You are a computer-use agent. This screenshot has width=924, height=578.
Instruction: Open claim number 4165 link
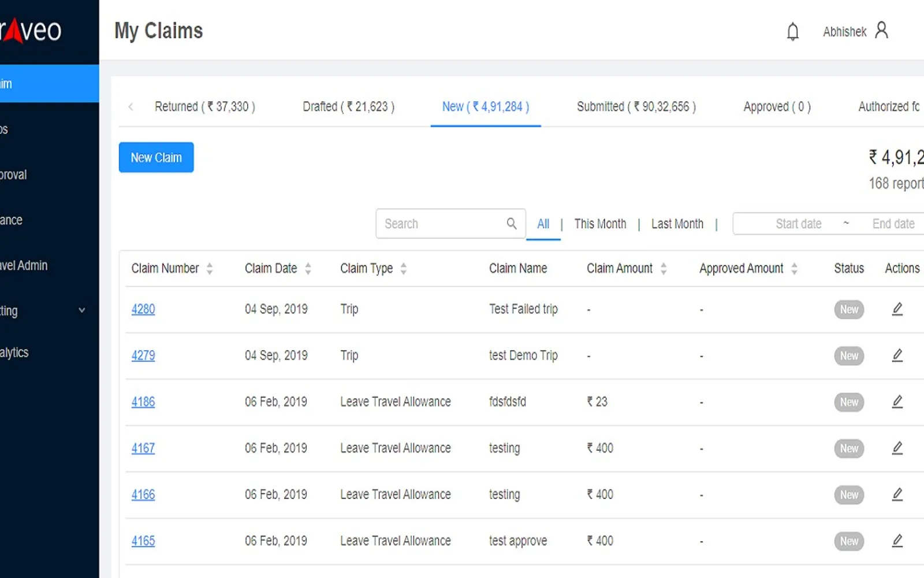coord(143,541)
